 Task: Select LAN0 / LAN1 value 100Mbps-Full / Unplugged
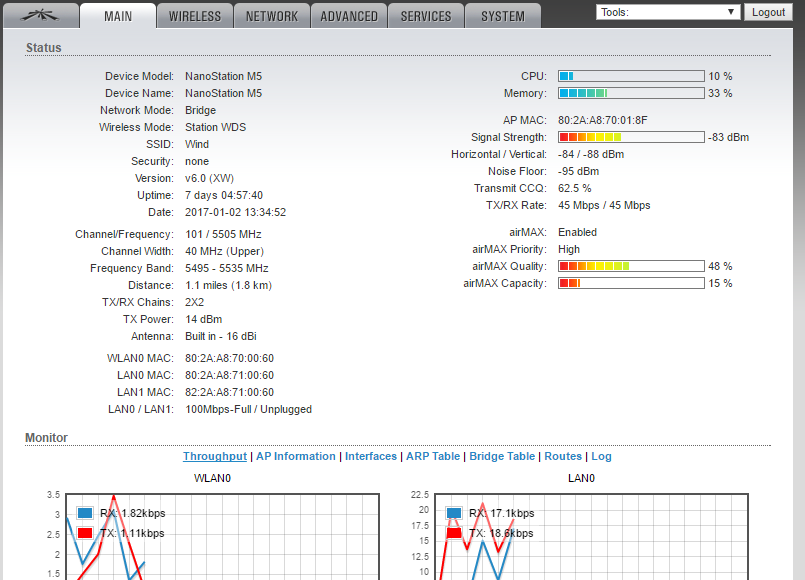click(248, 409)
